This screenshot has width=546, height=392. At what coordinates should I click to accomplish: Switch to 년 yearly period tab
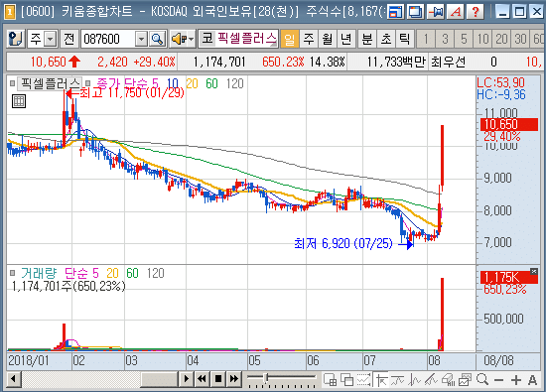[x=345, y=39]
